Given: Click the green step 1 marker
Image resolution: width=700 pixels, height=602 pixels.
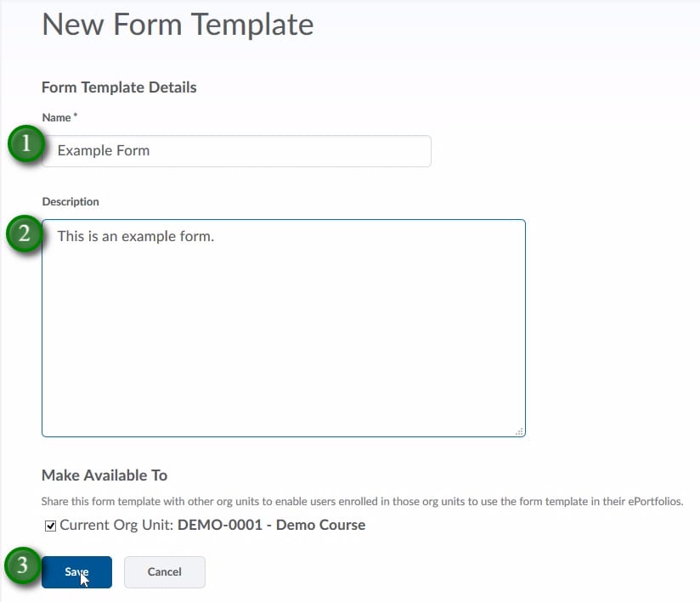Looking at the screenshot, I should 26,145.
